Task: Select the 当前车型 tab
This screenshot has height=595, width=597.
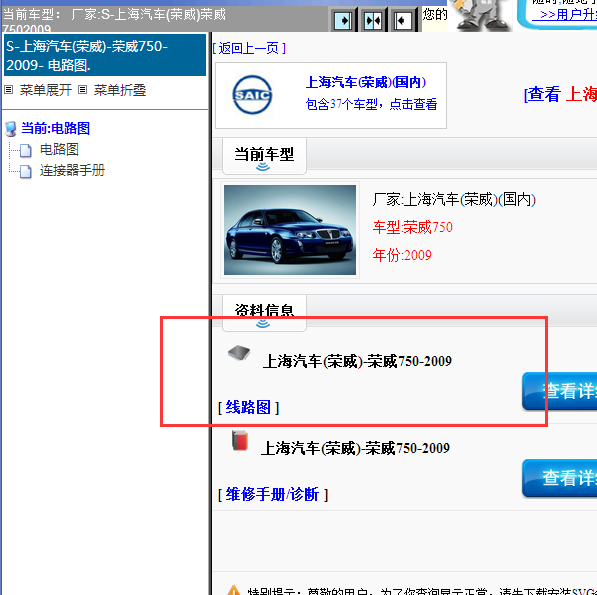Action: point(264,156)
